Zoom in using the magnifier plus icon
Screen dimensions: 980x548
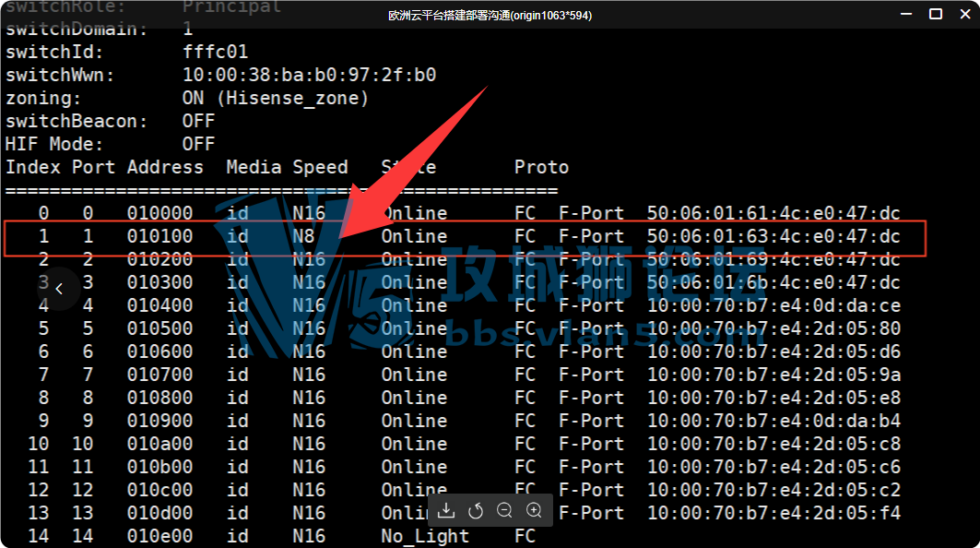pos(534,510)
